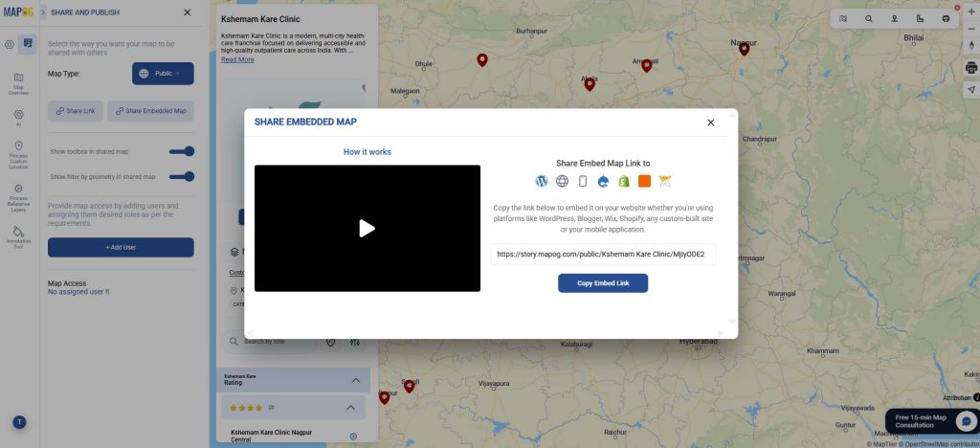Close the Share Embedded Map dialog
Screen dimensions: 980x448
(711, 123)
